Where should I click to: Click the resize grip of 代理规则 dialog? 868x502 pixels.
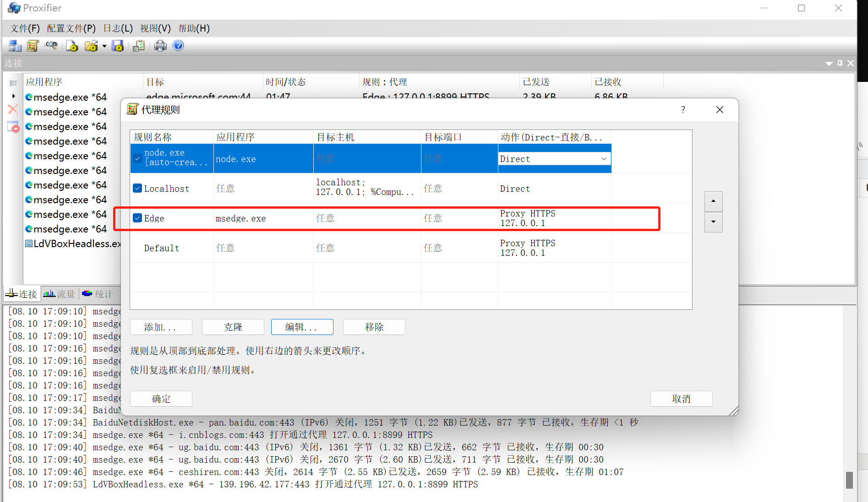733,411
